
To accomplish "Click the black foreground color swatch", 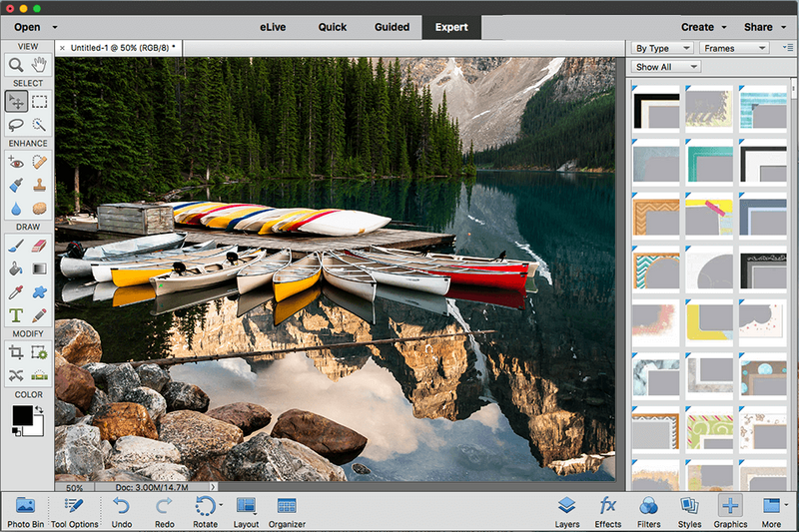I will (22, 415).
